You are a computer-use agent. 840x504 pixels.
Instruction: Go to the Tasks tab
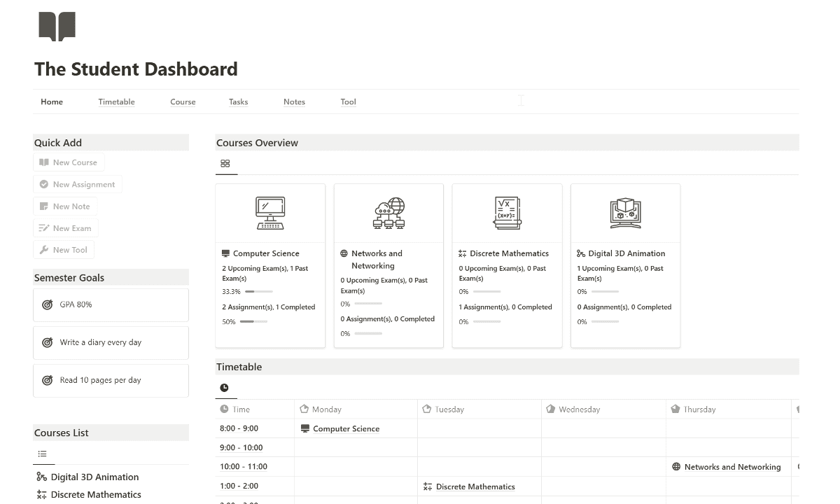pyautogui.click(x=238, y=101)
